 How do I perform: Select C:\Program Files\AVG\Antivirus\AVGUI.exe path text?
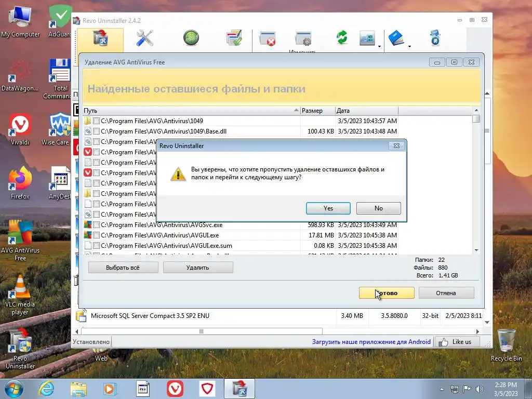[160, 235]
